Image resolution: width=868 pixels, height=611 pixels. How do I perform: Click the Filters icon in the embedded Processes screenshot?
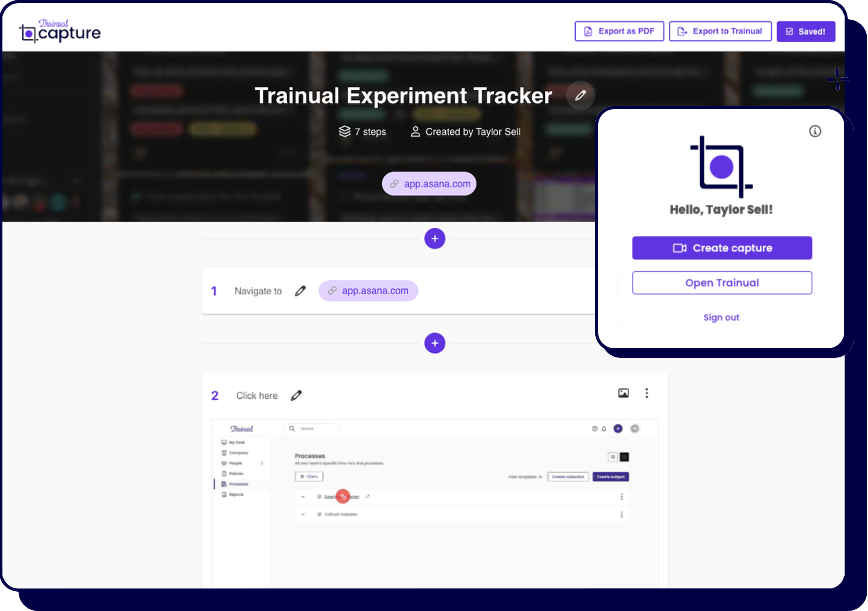pos(303,476)
